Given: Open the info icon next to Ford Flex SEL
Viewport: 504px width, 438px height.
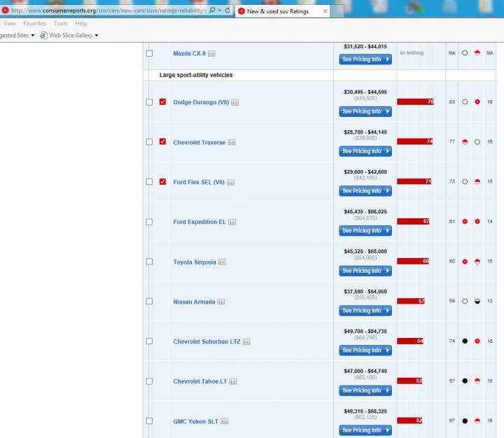Looking at the screenshot, I should (x=230, y=183).
